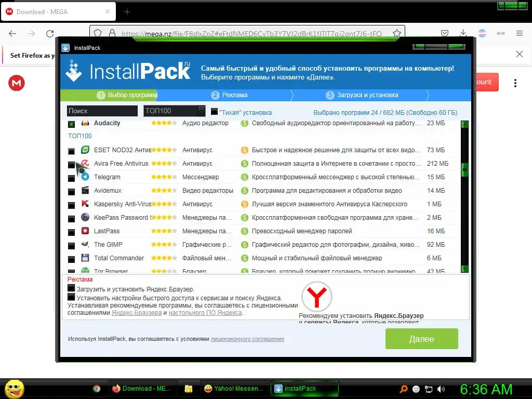Click the Save to Pocket icon
Image resolution: width=532 pixels, height=399 pixels.
tap(445, 33)
